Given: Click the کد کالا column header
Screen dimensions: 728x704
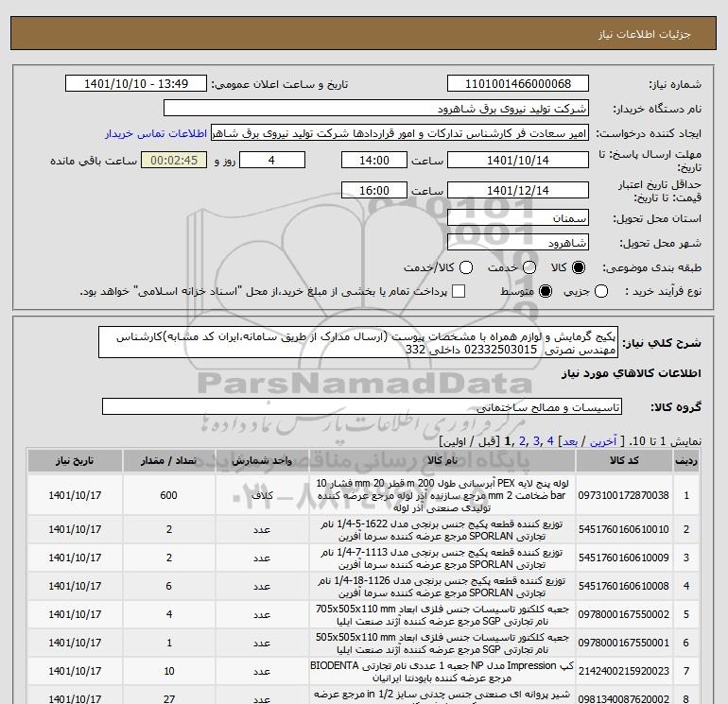Looking at the screenshot, I should tap(624, 461).
